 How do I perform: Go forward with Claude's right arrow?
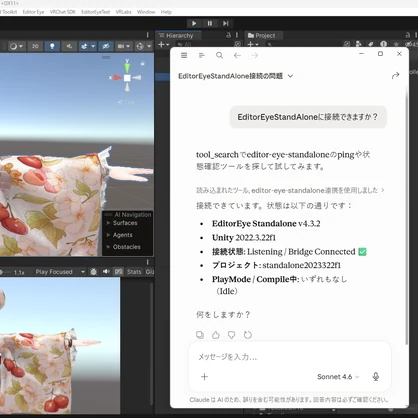[x=254, y=55]
